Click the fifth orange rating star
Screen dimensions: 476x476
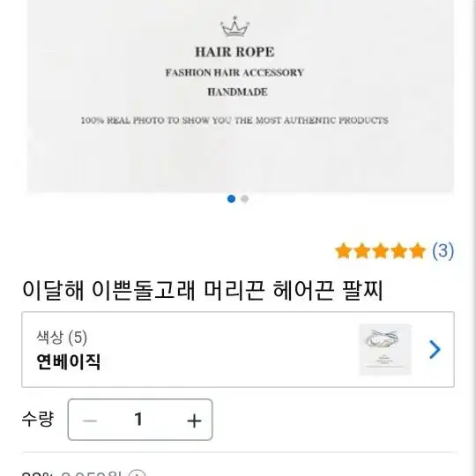418,251
